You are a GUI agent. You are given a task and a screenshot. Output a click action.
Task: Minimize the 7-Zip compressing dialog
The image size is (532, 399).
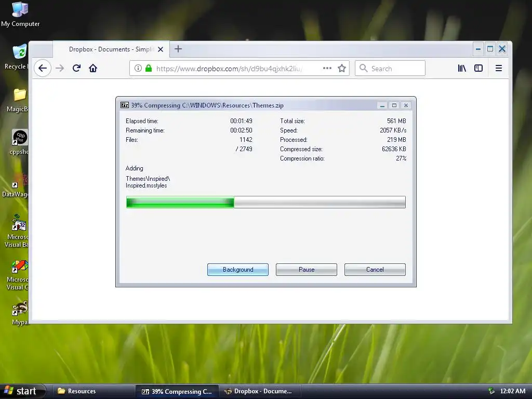(382, 105)
